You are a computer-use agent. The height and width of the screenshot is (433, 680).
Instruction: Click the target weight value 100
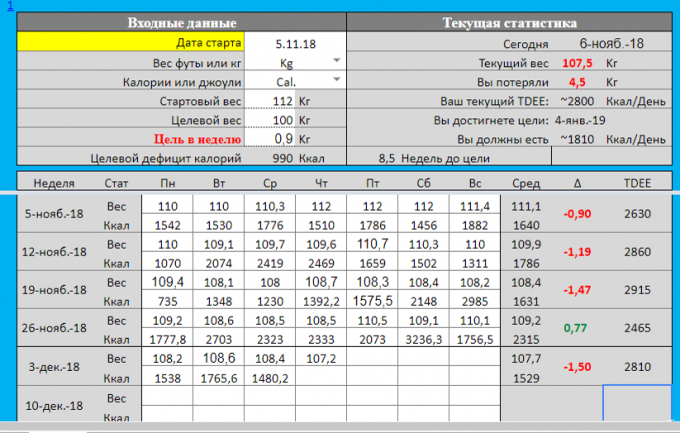point(281,120)
